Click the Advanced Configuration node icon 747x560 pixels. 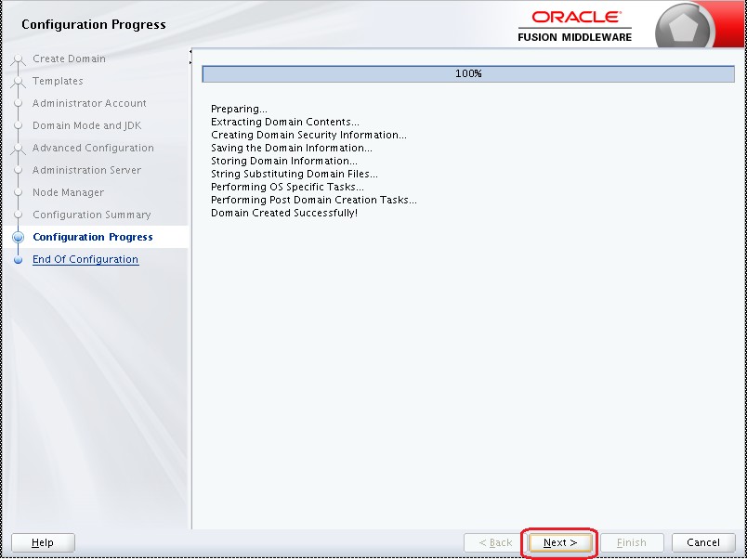(x=18, y=149)
